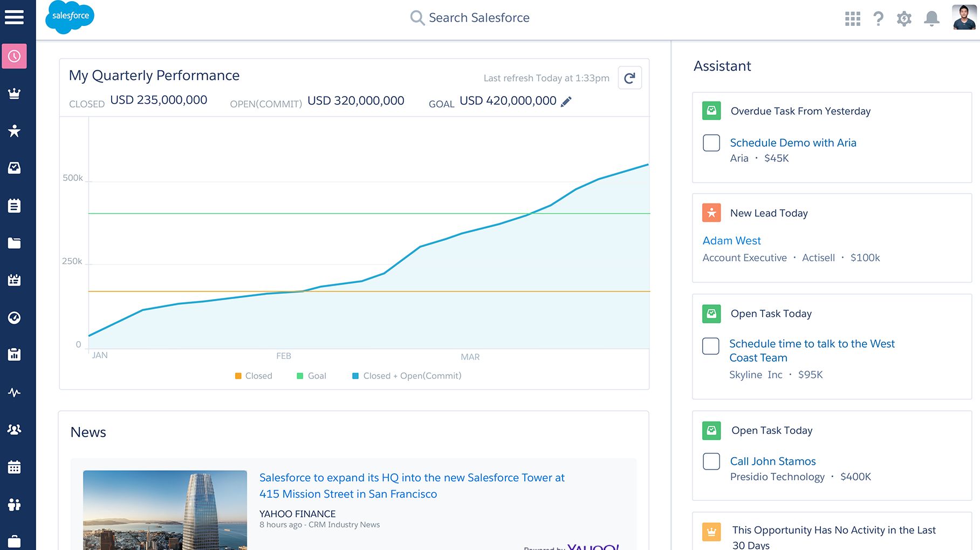Open Reports chart icon in sidebar
Image resolution: width=980 pixels, height=550 pixels.
[14, 355]
